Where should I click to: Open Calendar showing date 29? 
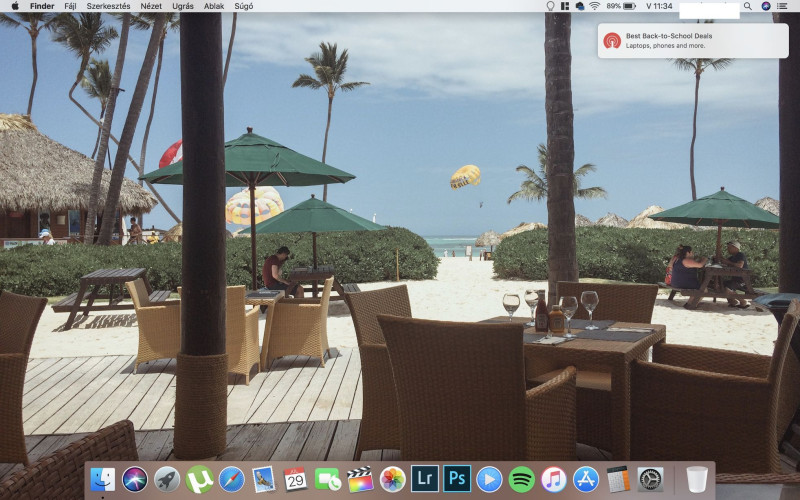(x=295, y=480)
